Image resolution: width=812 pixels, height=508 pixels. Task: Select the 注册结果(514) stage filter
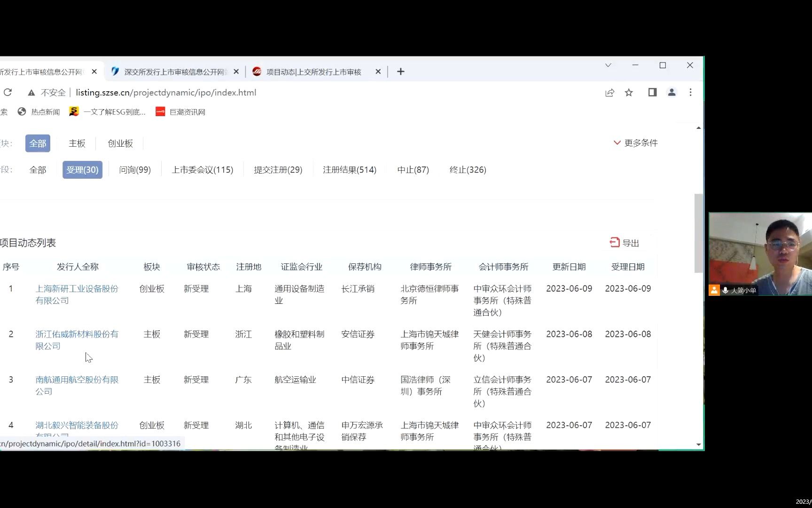(x=350, y=170)
